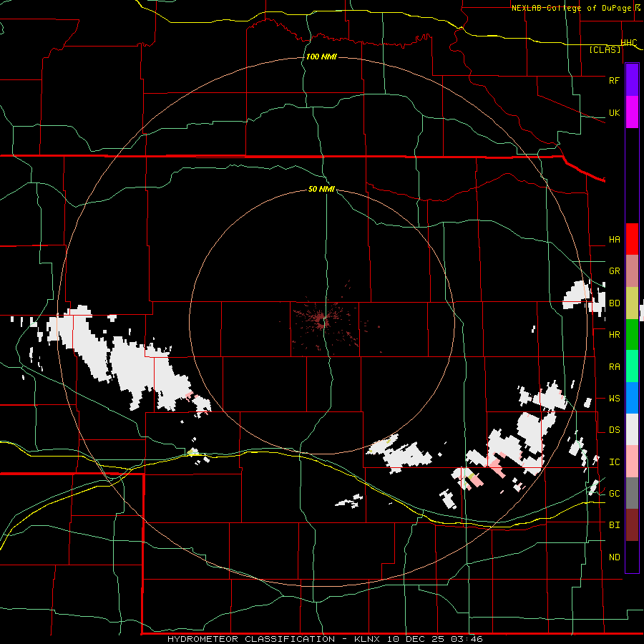Click the "BD" legend label

(x=614, y=303)
